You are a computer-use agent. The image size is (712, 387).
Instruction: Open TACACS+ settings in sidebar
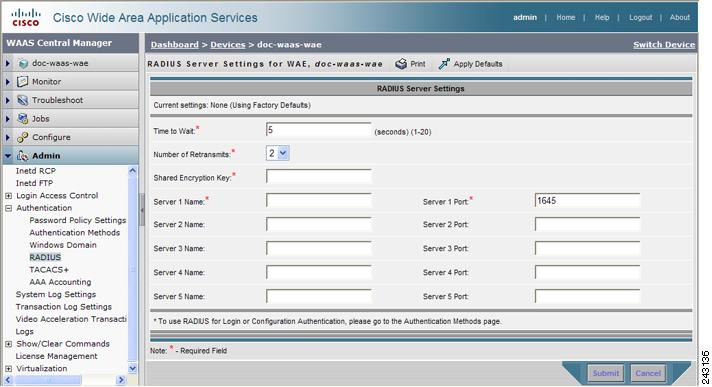[49, 270]
